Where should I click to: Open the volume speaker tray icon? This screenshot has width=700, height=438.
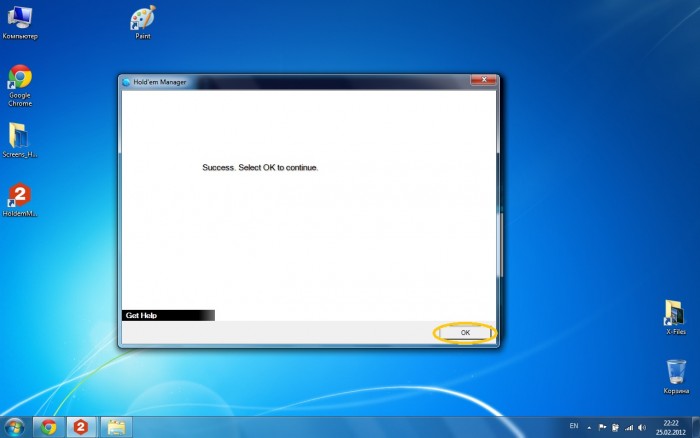click(642, 427)
